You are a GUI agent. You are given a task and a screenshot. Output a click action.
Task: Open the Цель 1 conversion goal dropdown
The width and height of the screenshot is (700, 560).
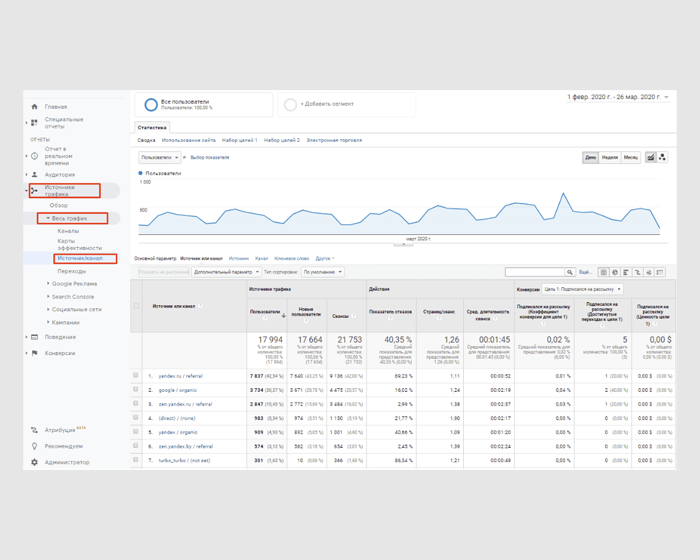tap(583, 289)
